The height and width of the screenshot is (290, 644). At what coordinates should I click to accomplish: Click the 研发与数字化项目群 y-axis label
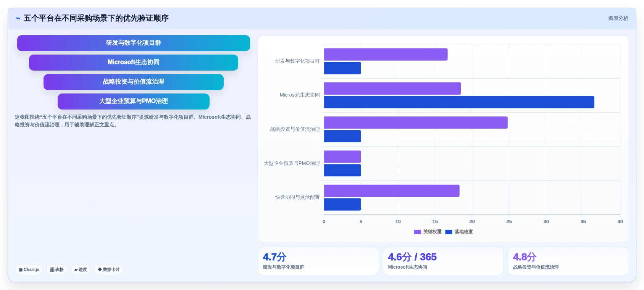click(x=297, y=61)
